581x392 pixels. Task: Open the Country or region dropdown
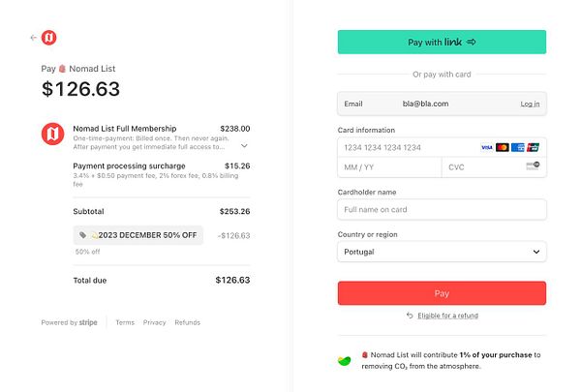(442, 252)
